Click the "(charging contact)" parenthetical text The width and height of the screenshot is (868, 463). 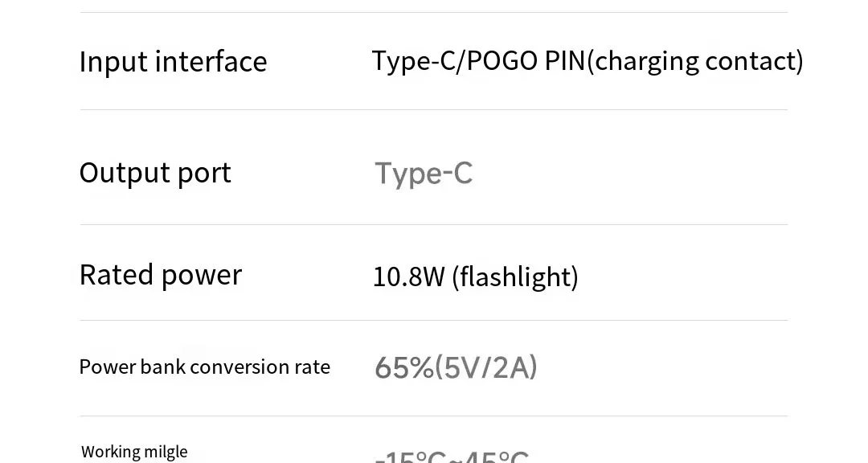coord(695,61)
